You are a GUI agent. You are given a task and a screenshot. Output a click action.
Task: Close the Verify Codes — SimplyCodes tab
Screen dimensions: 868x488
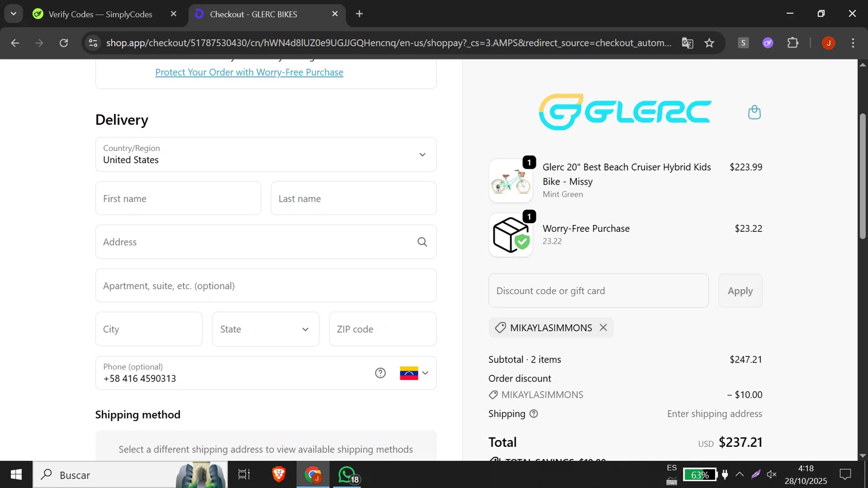[174, 14]
